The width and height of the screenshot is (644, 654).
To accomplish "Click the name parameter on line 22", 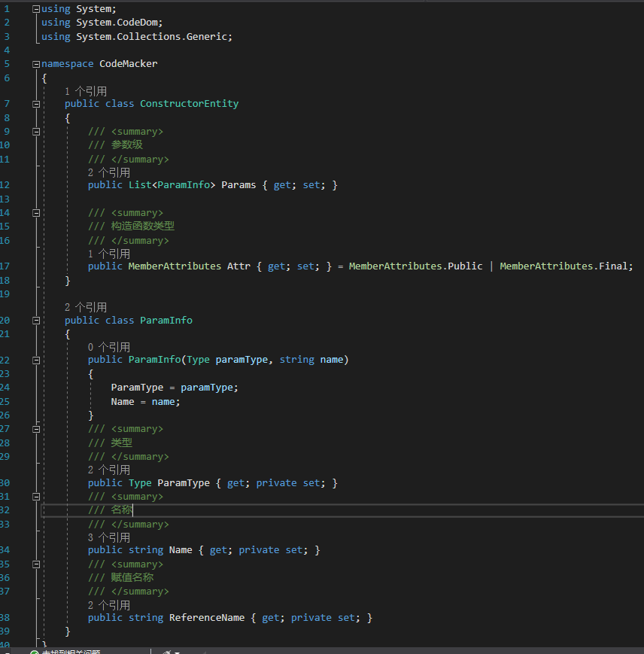I will pos(332,360).
